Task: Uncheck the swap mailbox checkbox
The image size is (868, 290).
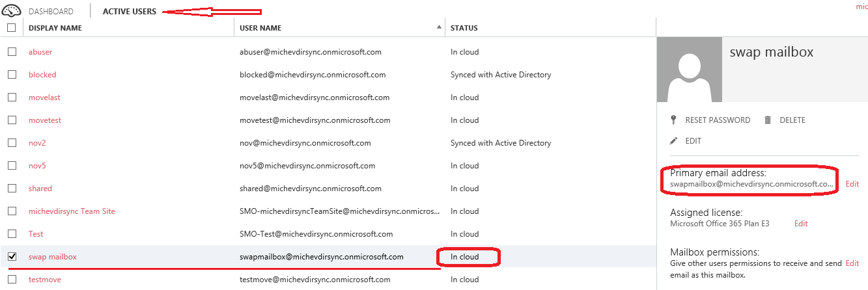Action: click(x=12, y=257)
